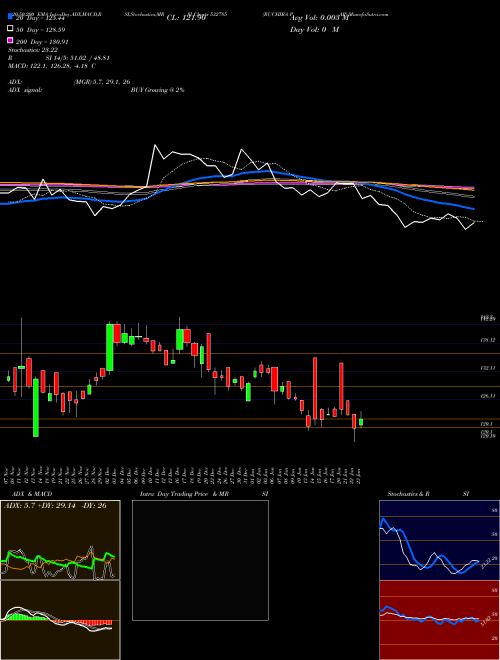Click the rotated 23.22 stochastic value label
Screen dimensions: 500x660
pyautogui.click(x=487, y=563)
